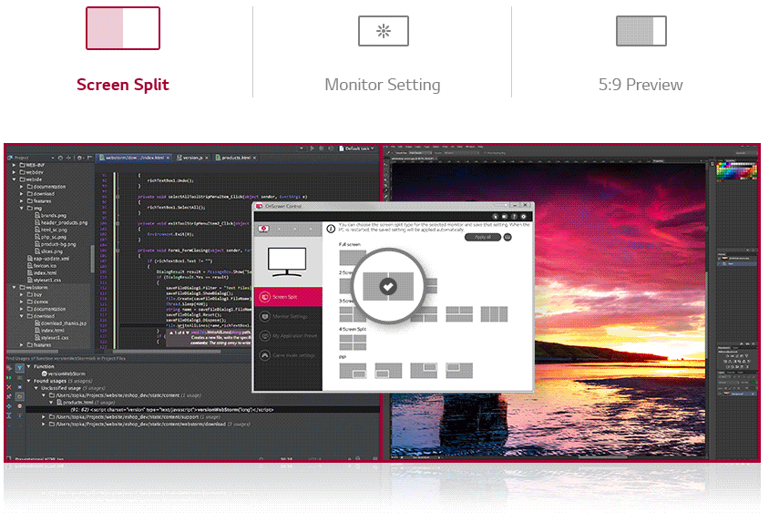Select the first monitor icon in OnScreen Control

(x=264, y=229)
